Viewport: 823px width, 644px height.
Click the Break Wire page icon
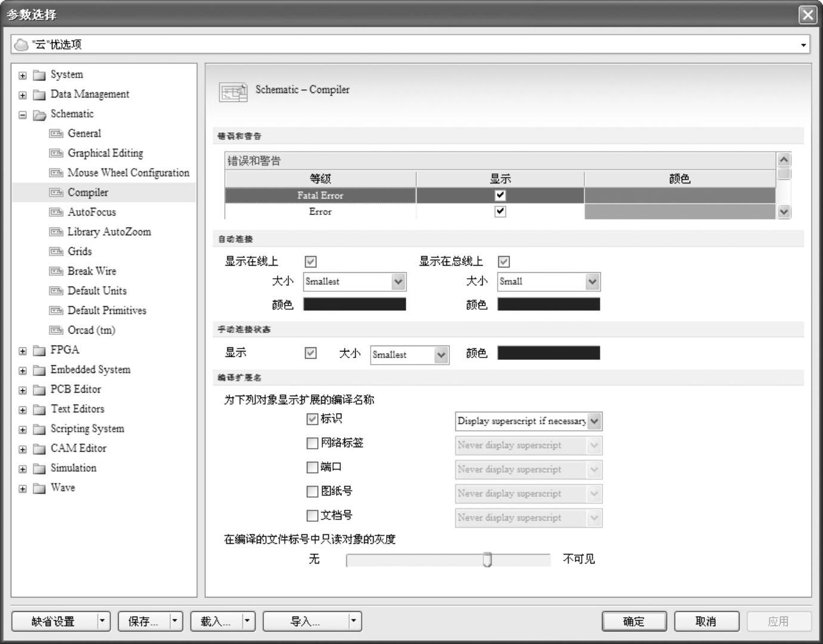[56, 271]
